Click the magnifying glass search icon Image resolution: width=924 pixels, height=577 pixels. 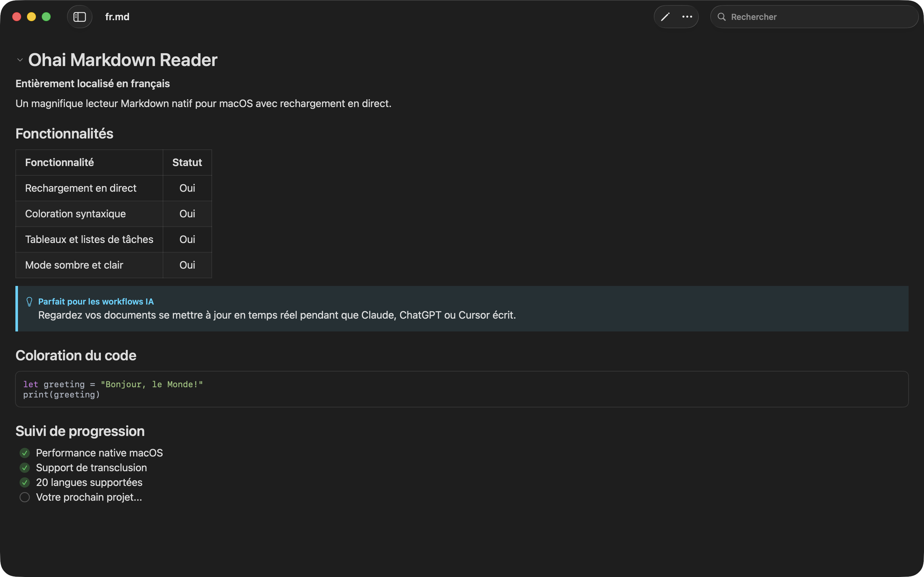click(721, 17)
